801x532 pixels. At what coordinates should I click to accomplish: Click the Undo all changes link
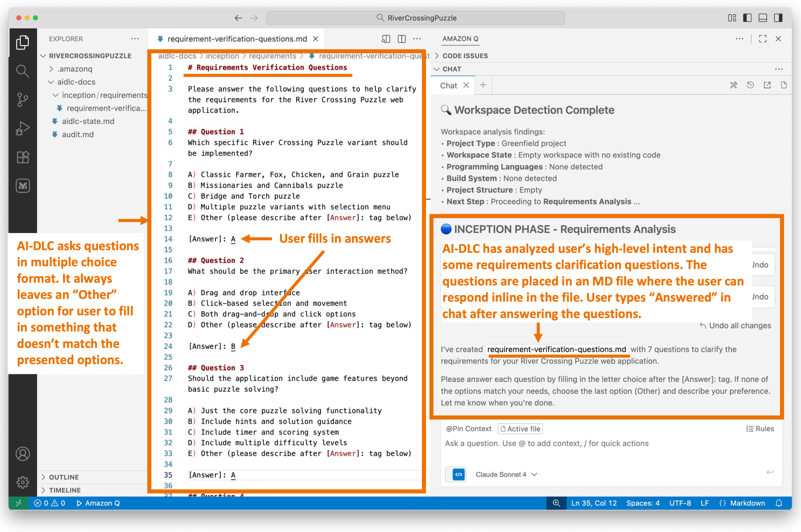coord(735,325)
